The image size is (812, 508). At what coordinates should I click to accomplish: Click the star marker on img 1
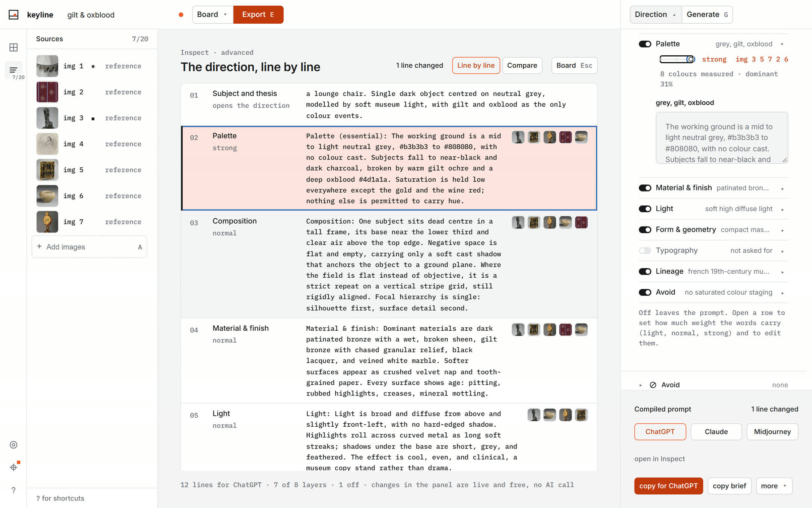93,66
